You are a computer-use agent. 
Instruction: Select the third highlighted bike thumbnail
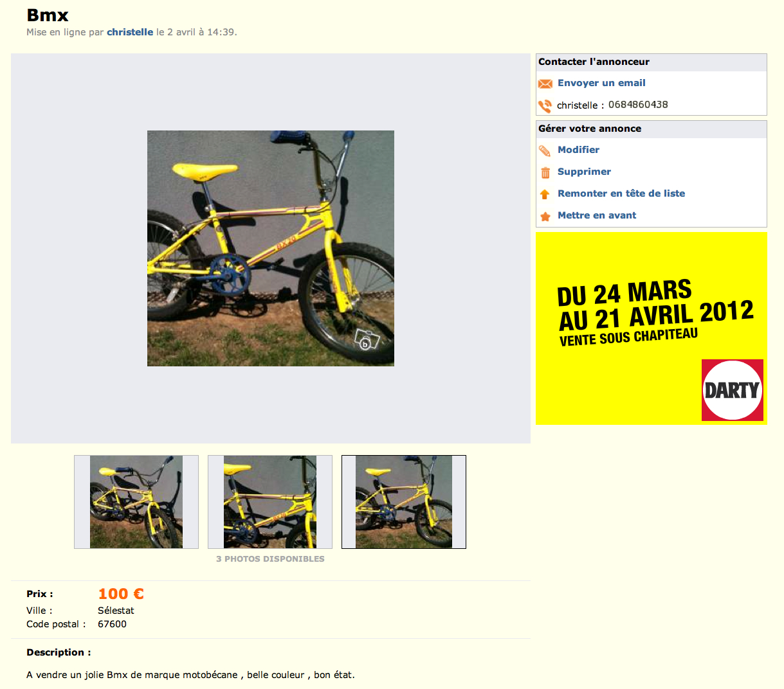(x=404, y=502)
